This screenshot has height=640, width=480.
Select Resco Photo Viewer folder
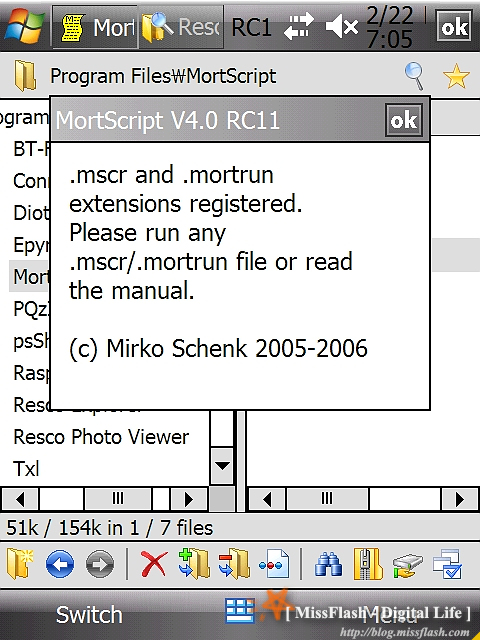click(x=101, y=437)
